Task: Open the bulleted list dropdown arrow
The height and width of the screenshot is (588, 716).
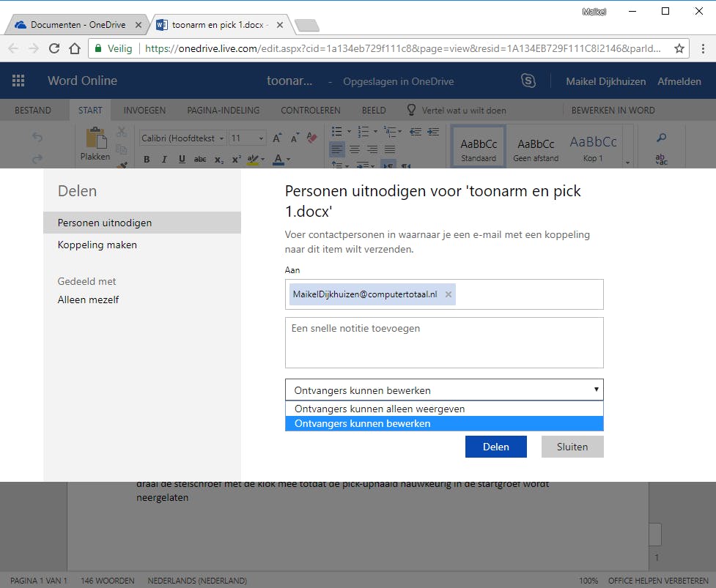Action: 350,132
